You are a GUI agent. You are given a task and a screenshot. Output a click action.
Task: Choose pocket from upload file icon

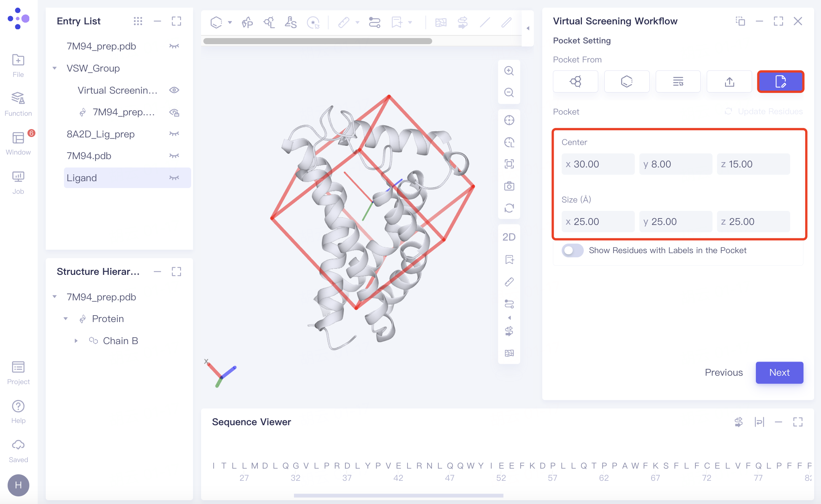(x=729, y=81)
